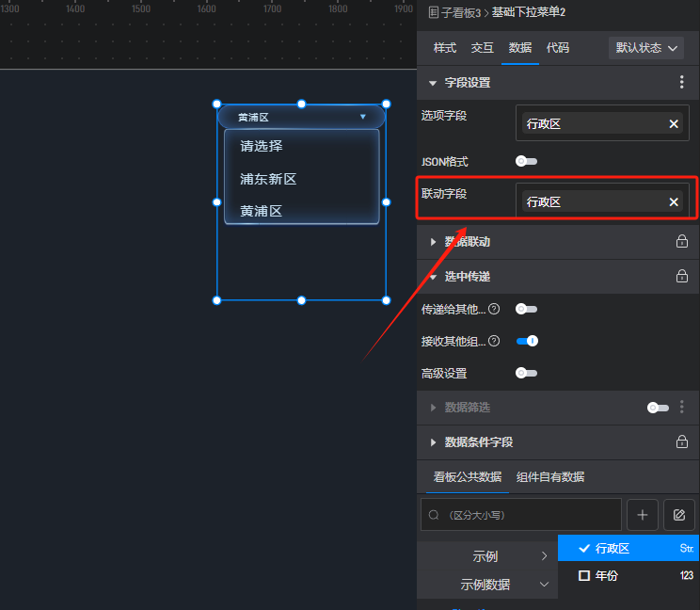The image size is (700, 610).
Task: Click the lock icon beside 选中传递
Action: [x=682, y=276]
